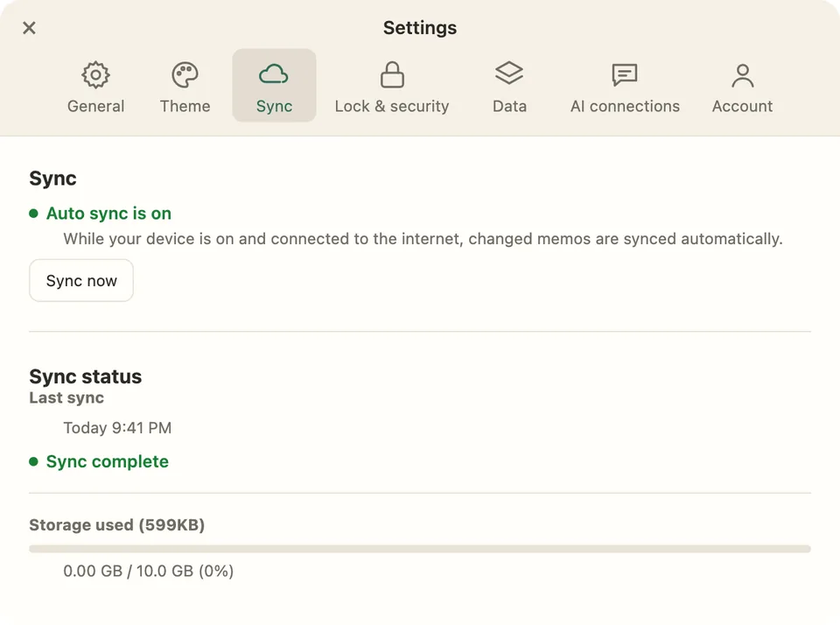Open the AI connections chat icon
The width and height of the screenshot is (840, 625).
[625, 74]
